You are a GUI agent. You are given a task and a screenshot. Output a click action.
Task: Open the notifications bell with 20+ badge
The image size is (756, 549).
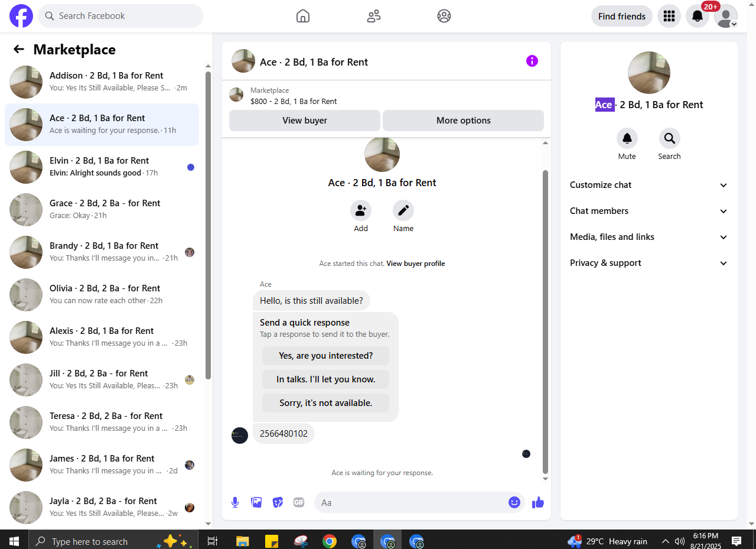coord(698,16)
